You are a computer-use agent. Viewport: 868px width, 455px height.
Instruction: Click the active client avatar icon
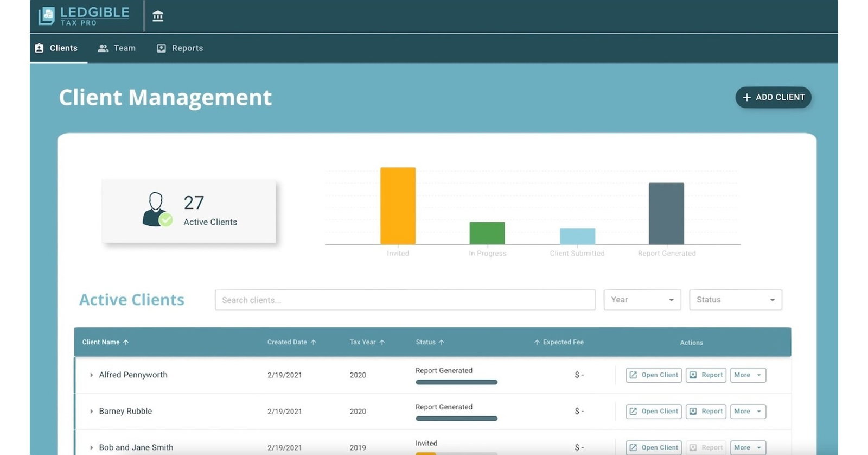pyautogui.click(x=157, y=209)
